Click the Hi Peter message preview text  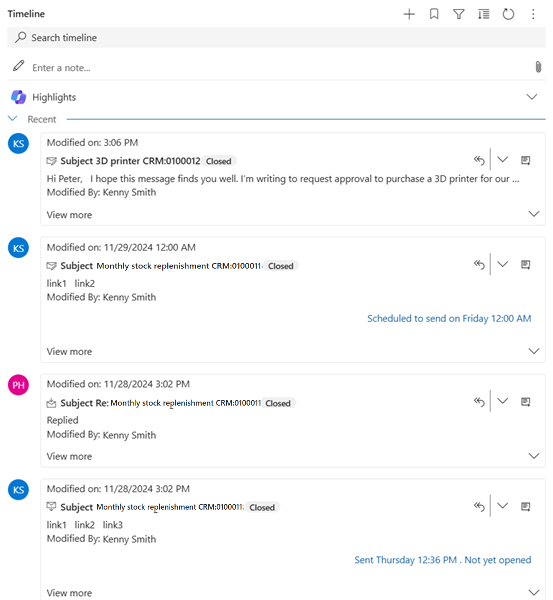283,179
